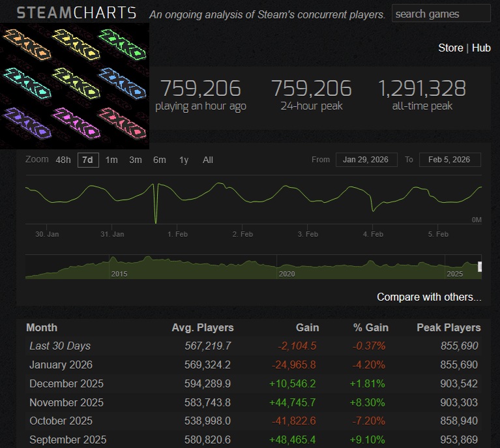Select the October 2025 row label
This screenshot has width=500, height=448.
click(x=61, y=421)
